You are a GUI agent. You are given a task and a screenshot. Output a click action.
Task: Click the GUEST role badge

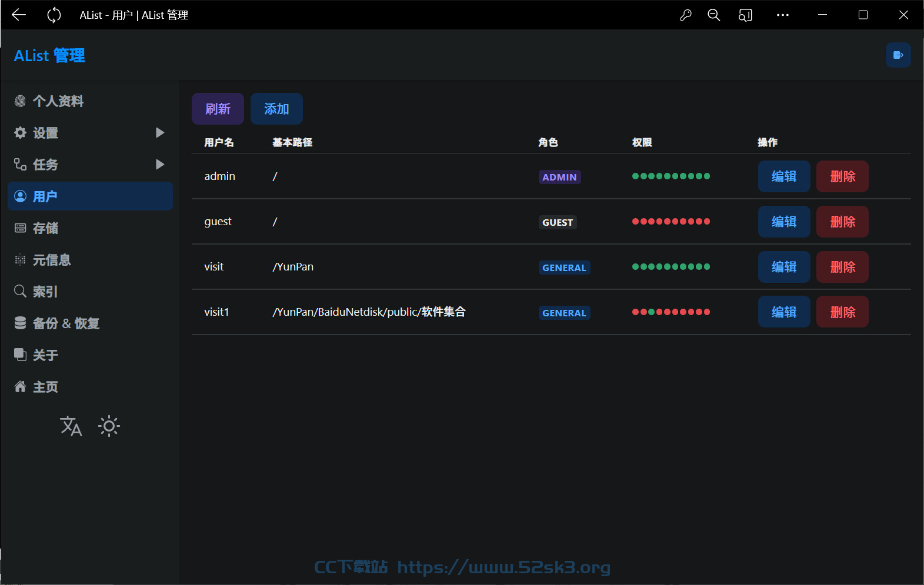pyautogui.click(x=558, y=222)
